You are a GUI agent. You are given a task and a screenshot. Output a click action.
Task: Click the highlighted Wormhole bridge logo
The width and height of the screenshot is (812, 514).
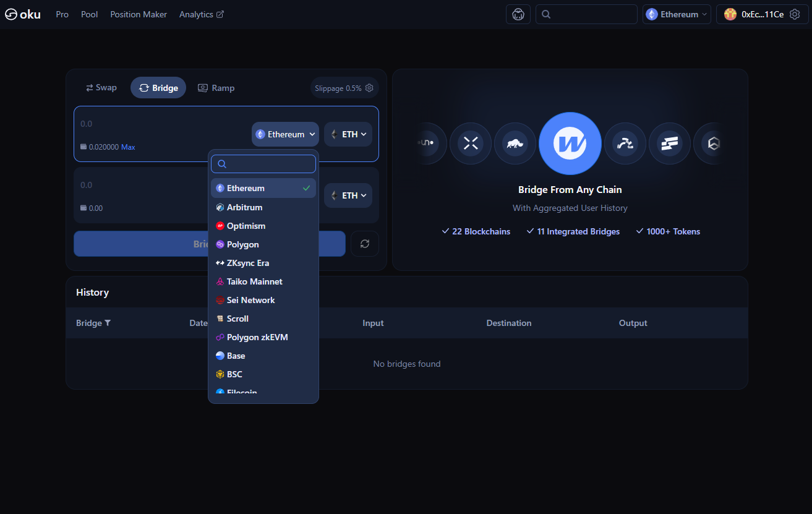click(x=570, y=143)
